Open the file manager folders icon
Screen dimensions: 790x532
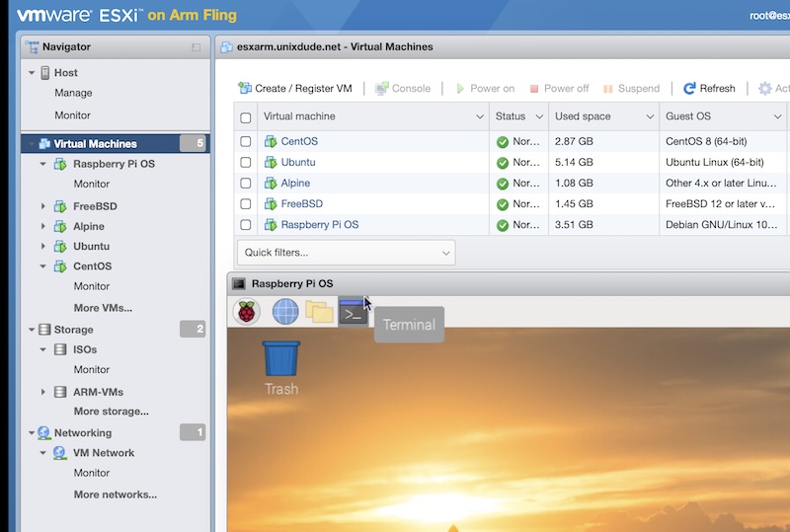coord(319,311)
